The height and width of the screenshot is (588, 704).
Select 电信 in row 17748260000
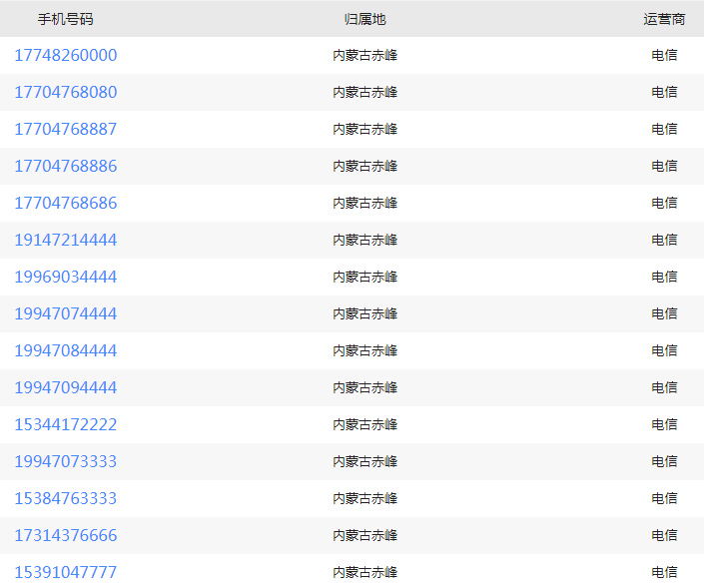[664, 55]
